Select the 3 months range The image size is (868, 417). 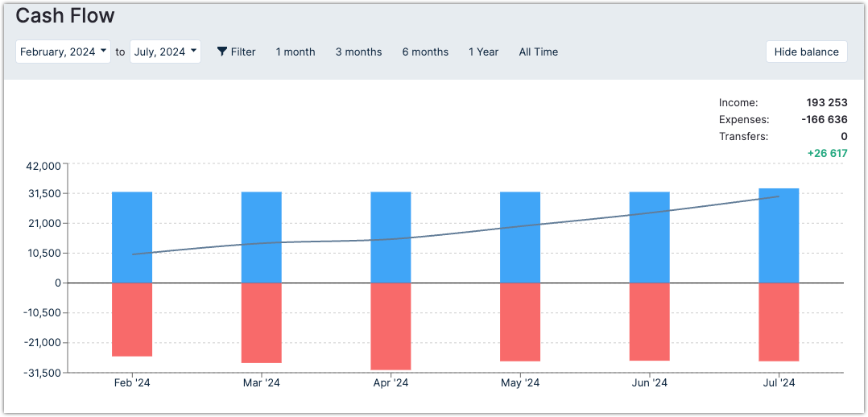pos(358,52)
